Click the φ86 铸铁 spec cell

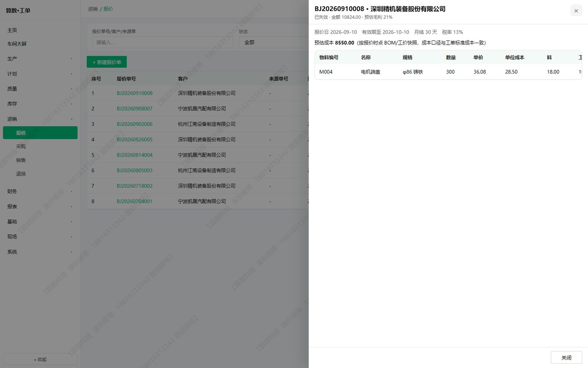[x=413, y=72]
